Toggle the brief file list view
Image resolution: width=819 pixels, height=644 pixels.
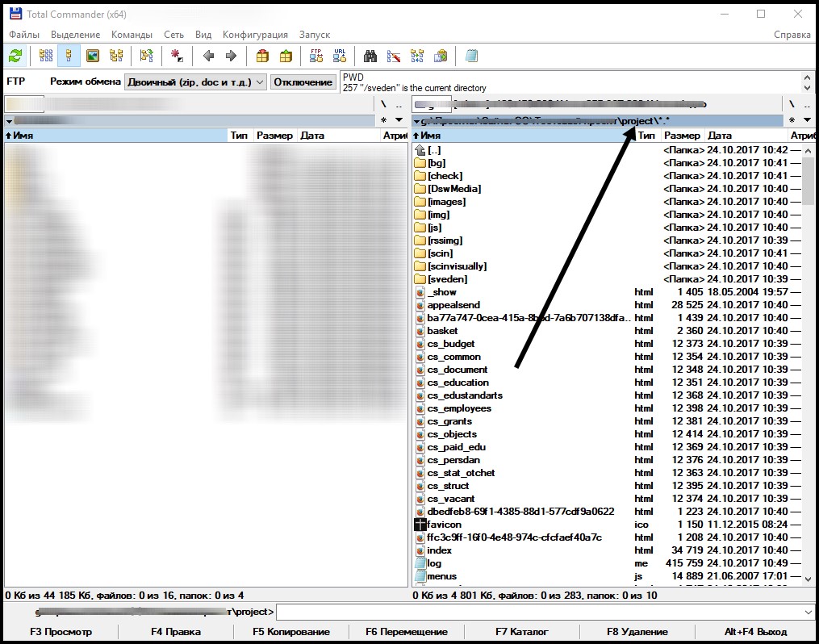point(46,56)
